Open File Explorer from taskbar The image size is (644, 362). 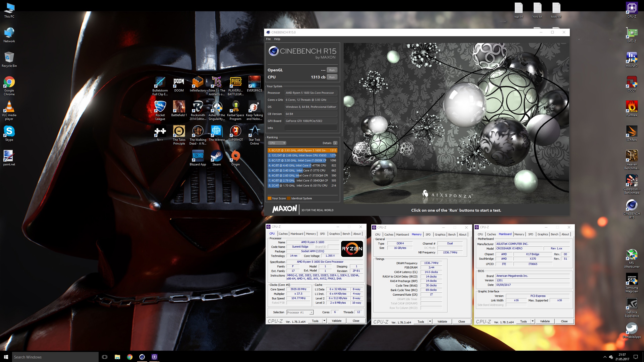(117, 357)
